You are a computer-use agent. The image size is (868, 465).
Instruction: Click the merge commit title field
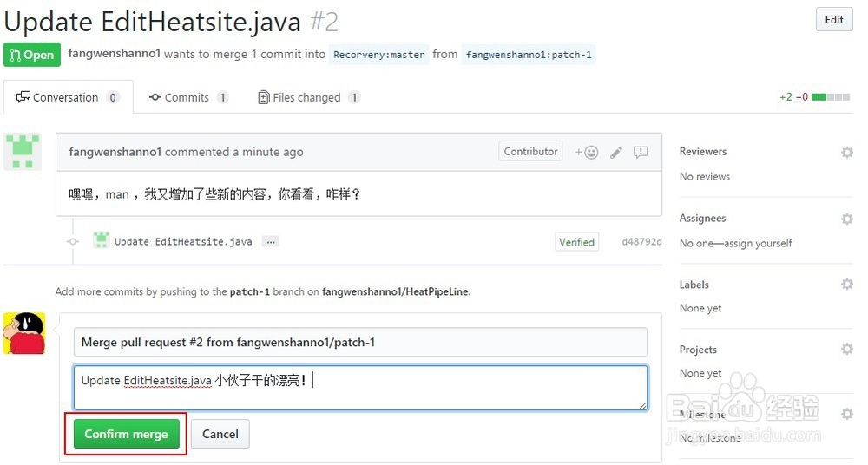[x=360, y=342]
